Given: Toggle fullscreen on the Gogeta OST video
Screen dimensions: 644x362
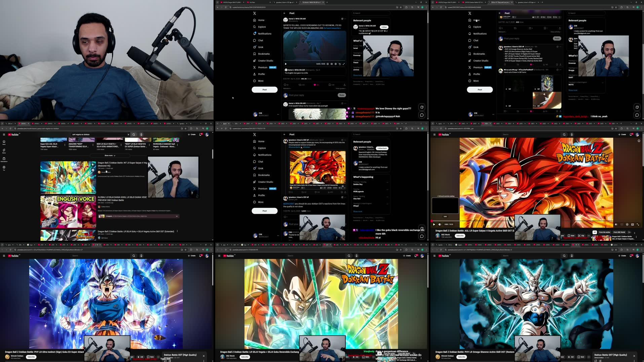Looking at the screenshot, I should click(638, 225).
